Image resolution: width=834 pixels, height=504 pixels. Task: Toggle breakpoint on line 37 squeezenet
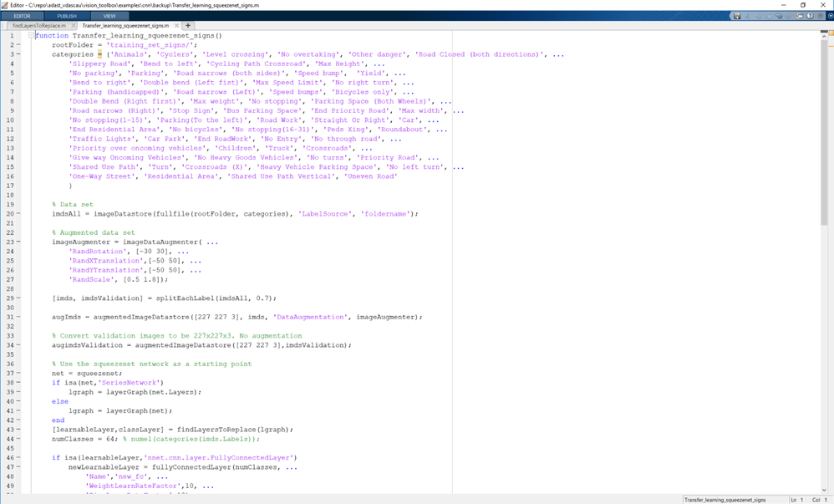click(x=18, y=373)
